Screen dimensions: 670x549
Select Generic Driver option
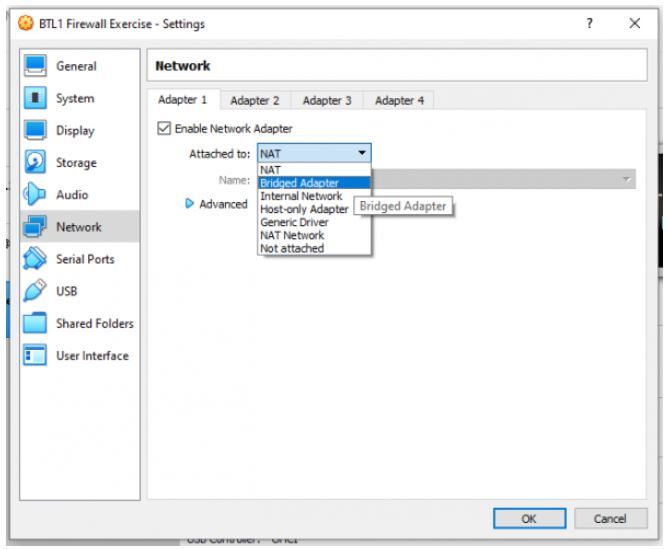tap(314, 222)
